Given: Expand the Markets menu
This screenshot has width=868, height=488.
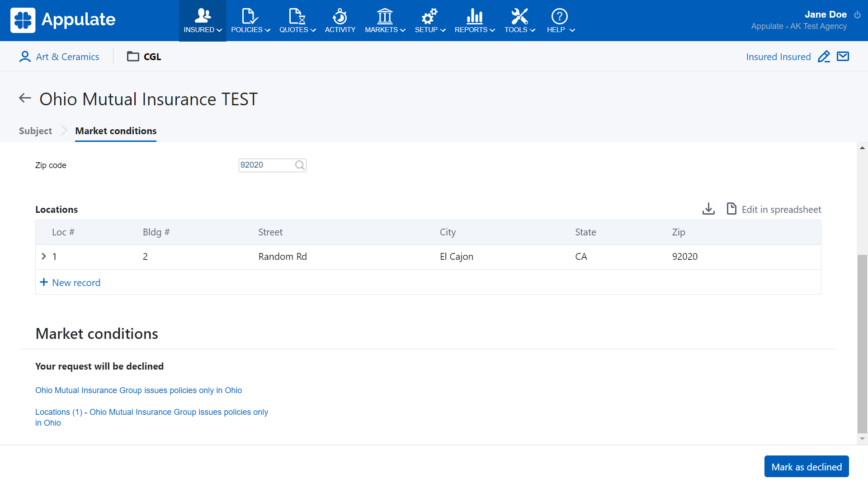Looking at the screenshot, I should [x=385, y=21].
